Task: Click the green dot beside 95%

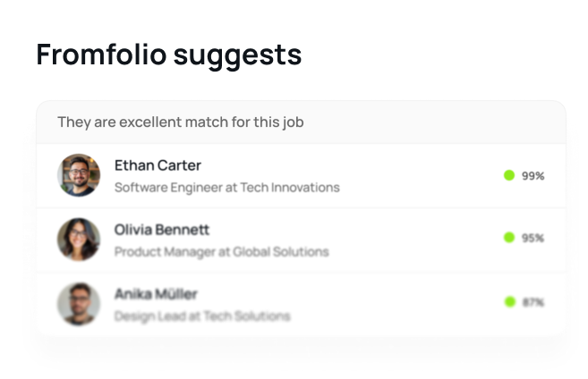Action: (509, 238)
